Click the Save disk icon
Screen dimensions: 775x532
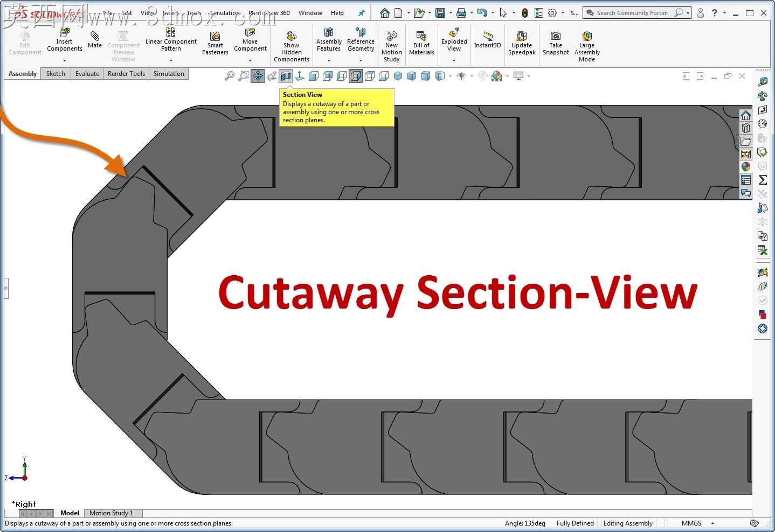click(x=440, y=13)
